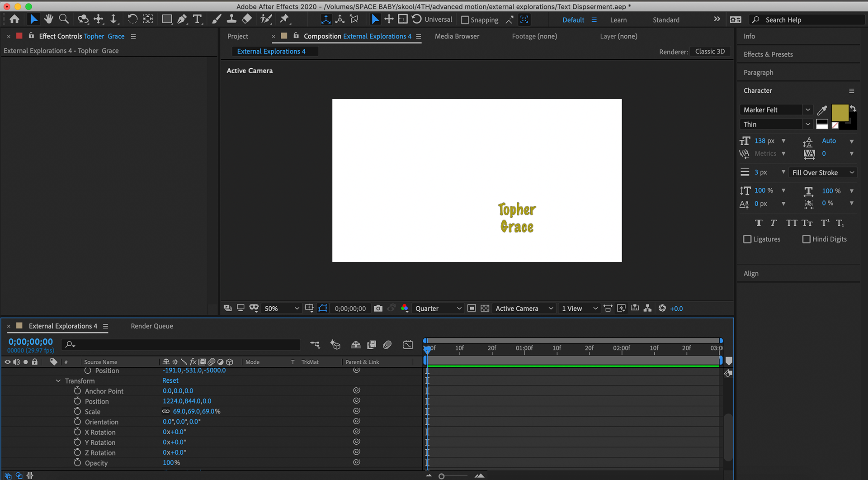Click the Position stopwatch under Transform
Image resolution: width=868 pixels, height=480 pixels.
77,401
